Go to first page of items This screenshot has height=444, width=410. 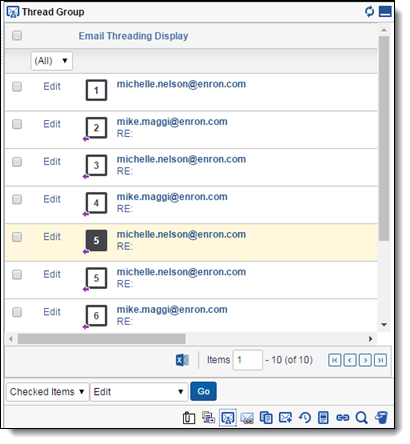[334, 360]
